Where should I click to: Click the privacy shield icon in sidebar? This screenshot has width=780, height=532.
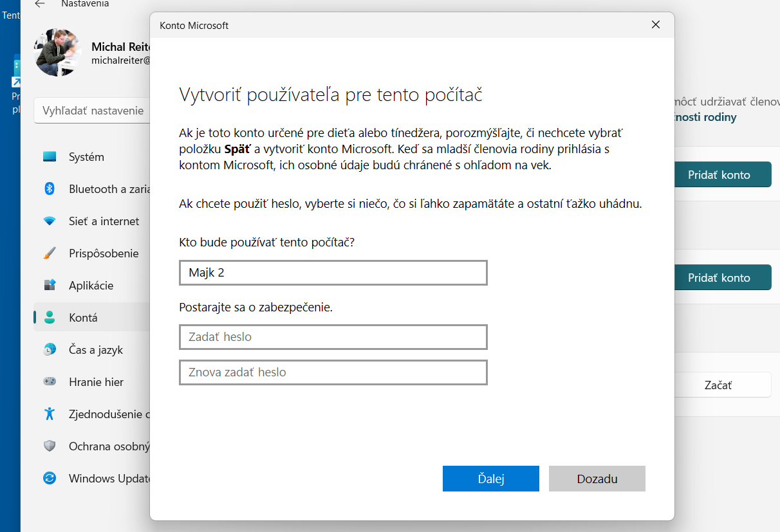[50, 446]
